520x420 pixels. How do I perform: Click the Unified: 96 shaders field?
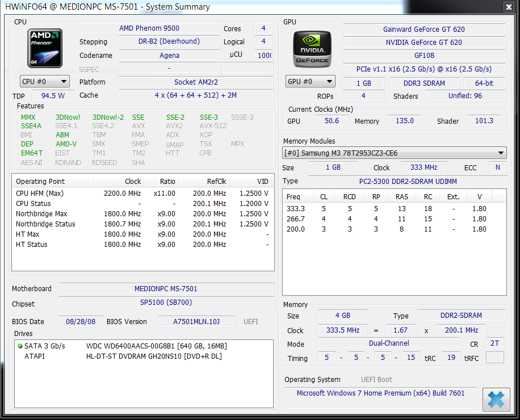point(466,96)
